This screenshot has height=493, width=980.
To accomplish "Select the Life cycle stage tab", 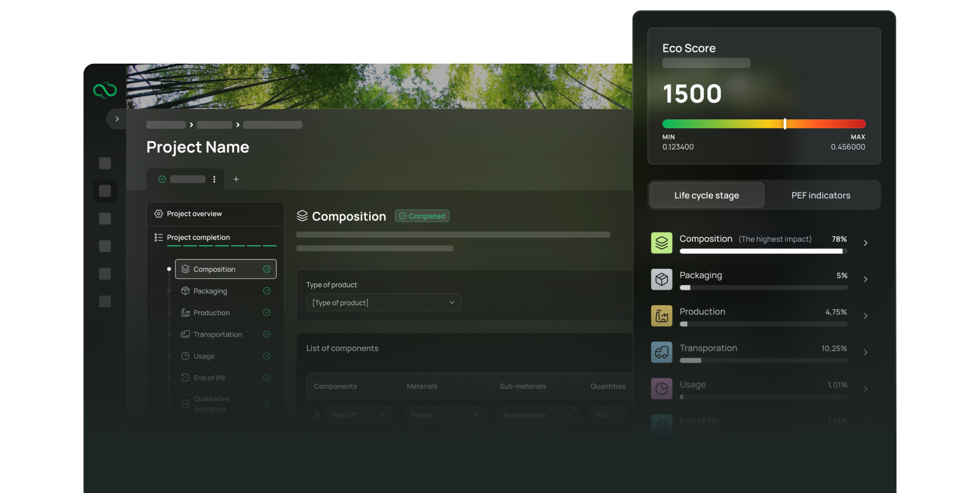I will pyautogui.click(x=706, y=196).
